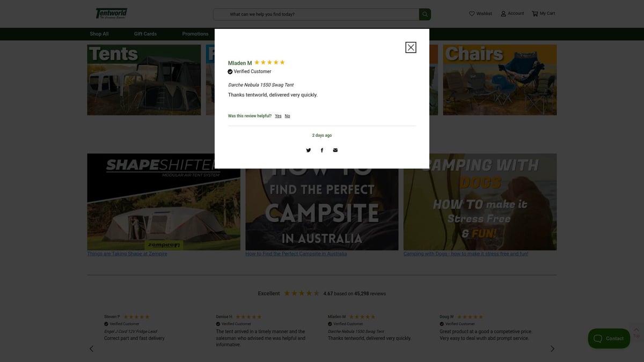Open Gift Cards menu item

tap(145, 34)
